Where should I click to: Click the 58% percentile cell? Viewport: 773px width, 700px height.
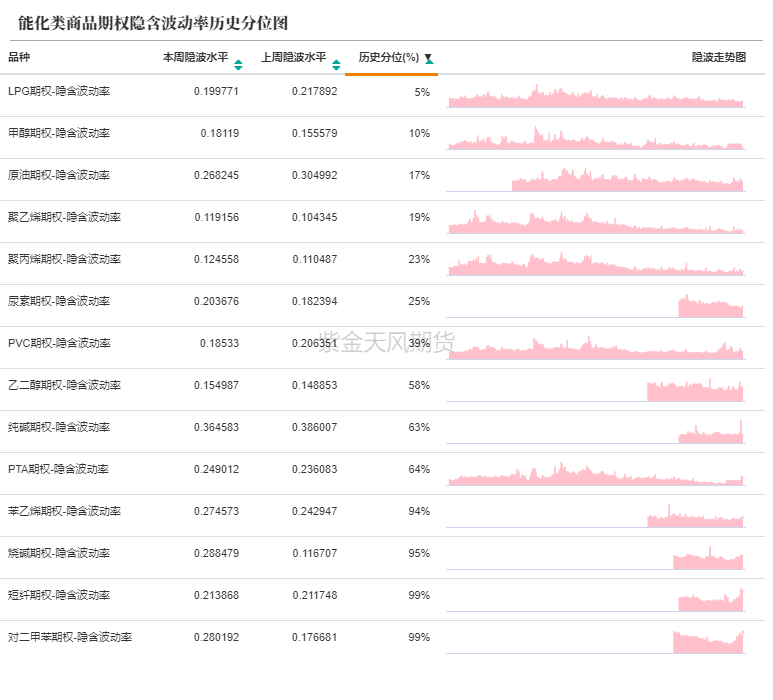[x=420, y=385]
